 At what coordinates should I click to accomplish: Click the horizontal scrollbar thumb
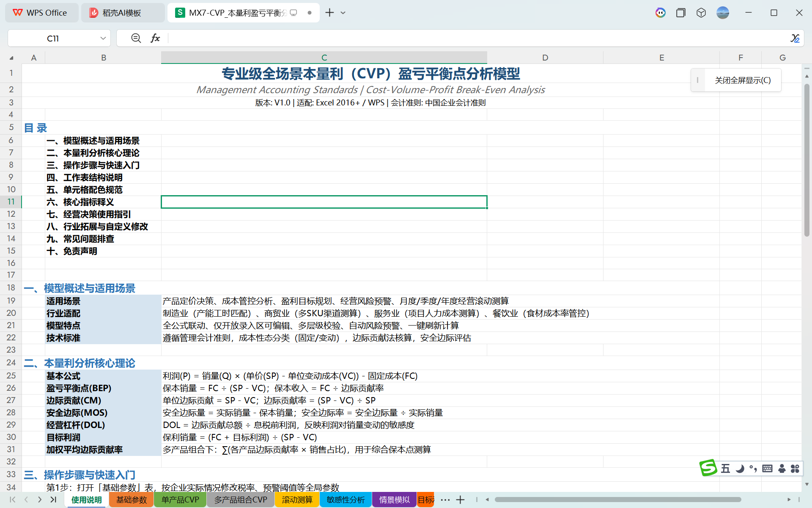(618, 500)
